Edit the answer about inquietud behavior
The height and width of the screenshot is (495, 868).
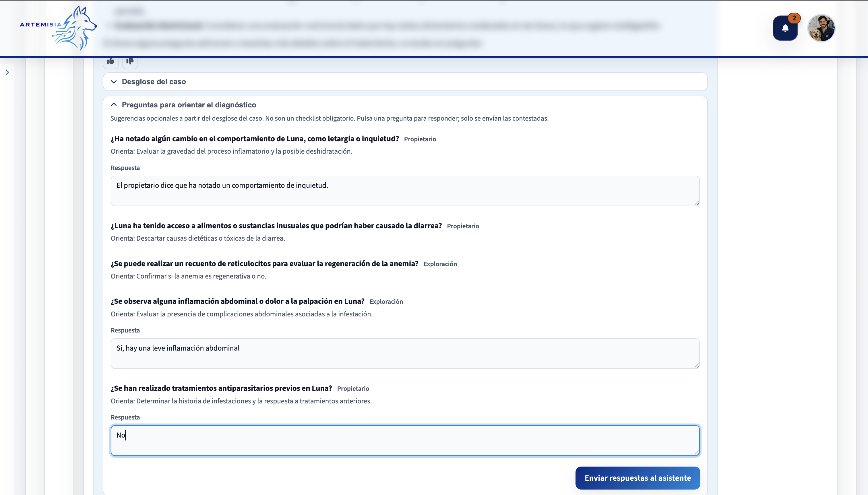coord(405,191)
